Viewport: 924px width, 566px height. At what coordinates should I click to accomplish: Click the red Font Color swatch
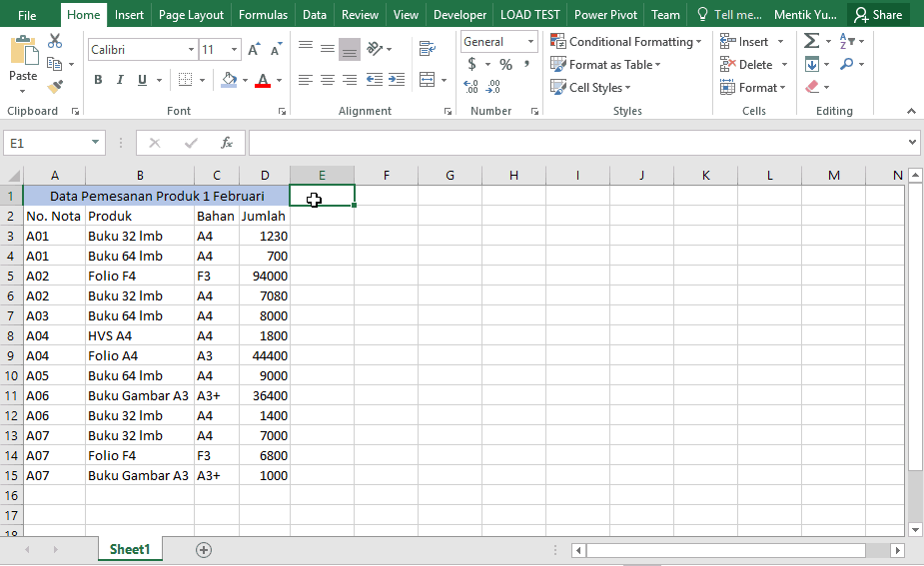pos(263,80)
